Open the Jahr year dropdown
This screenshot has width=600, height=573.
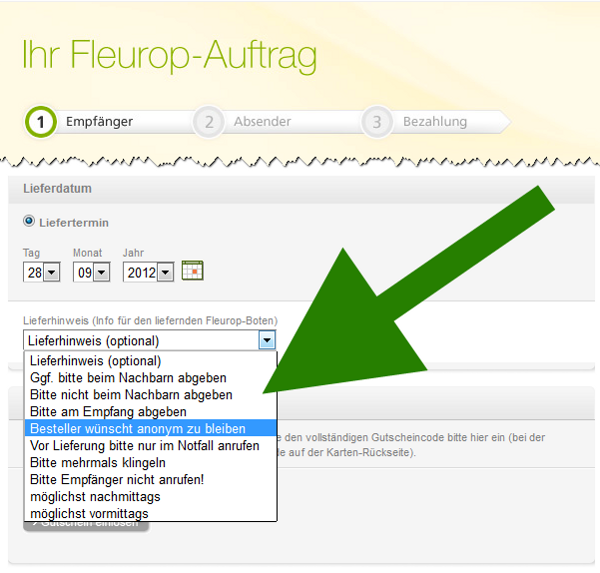point(148,272)
